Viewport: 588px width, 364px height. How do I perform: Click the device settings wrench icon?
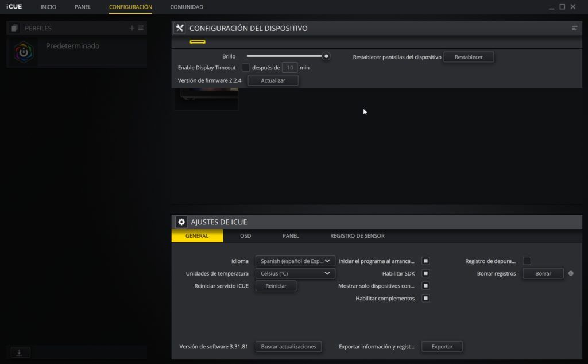pyautogui.click(x=180, y=28)
